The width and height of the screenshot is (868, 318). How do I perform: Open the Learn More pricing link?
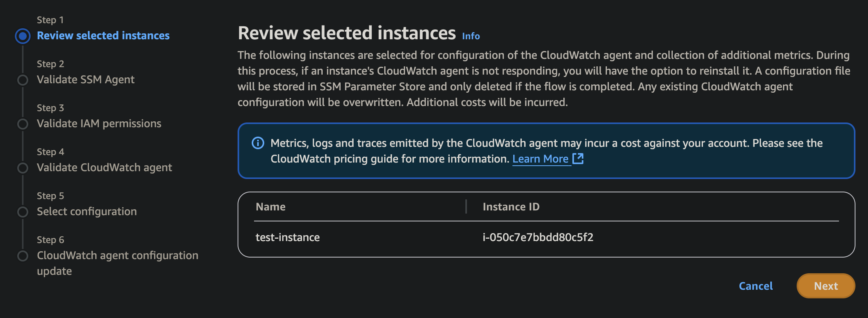coord(540,159)
